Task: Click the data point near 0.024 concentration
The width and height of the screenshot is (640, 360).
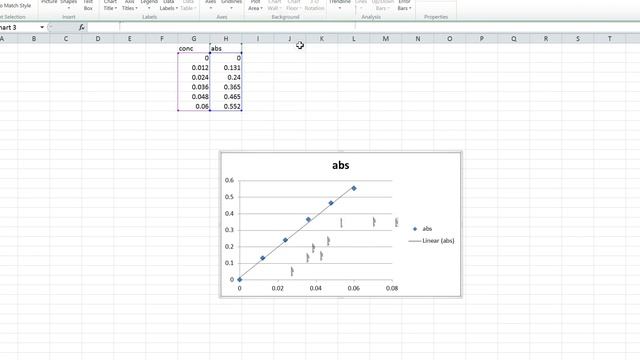Action: [x=285, y=240]
